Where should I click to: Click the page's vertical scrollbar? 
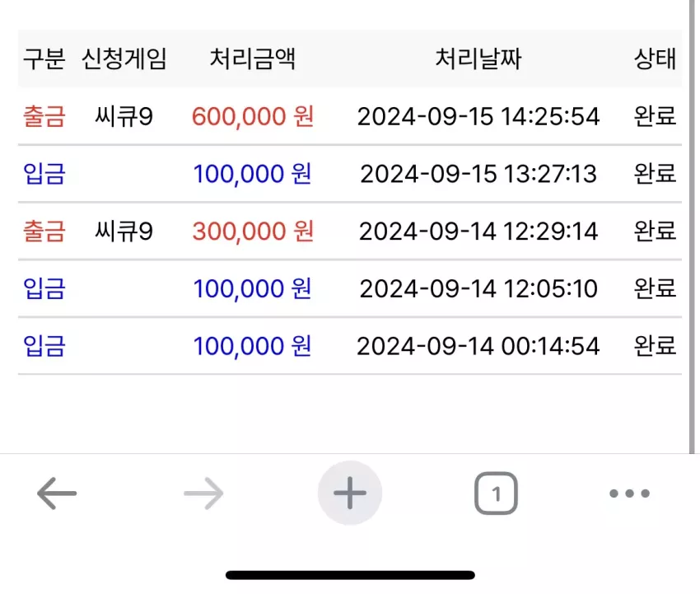[692, 227]
